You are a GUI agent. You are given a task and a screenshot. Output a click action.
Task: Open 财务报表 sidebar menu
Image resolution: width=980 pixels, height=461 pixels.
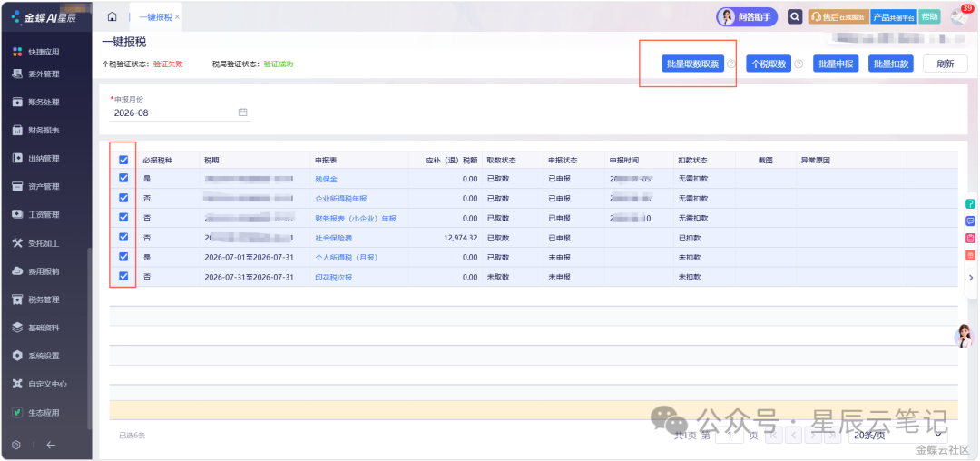point(44,130)
